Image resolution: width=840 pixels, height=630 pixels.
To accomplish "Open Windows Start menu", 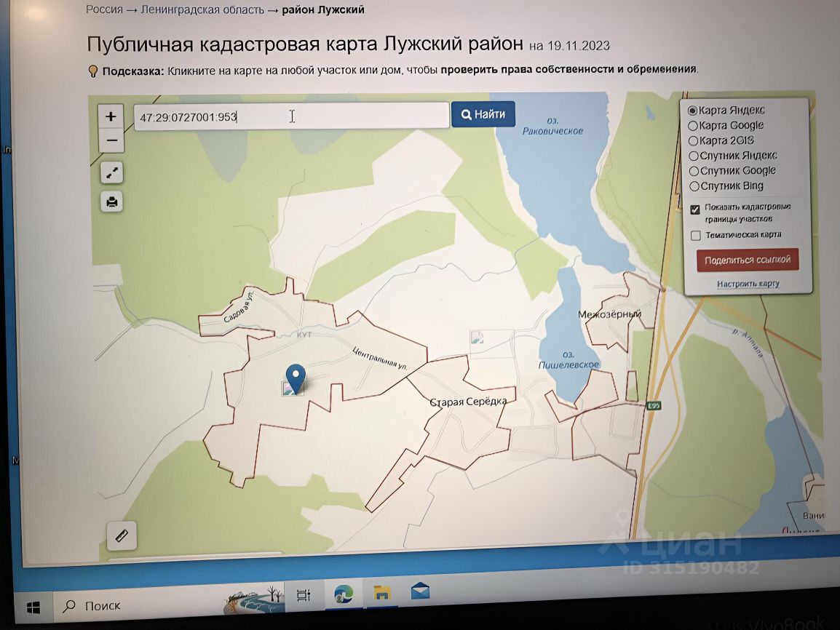I will 33,607.
